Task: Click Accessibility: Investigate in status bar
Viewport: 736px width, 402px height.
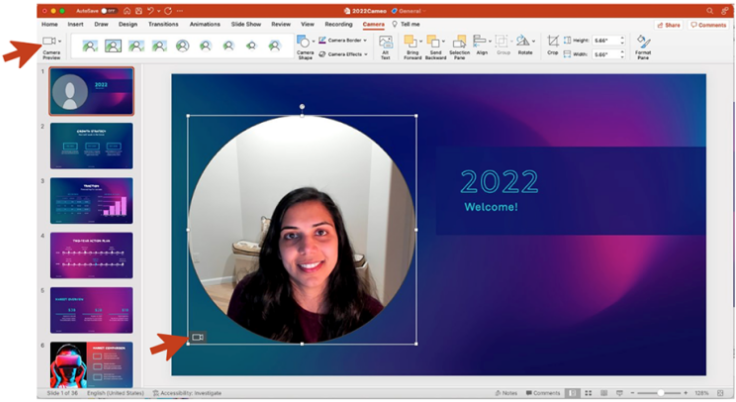Action: (x=187, y=393)
